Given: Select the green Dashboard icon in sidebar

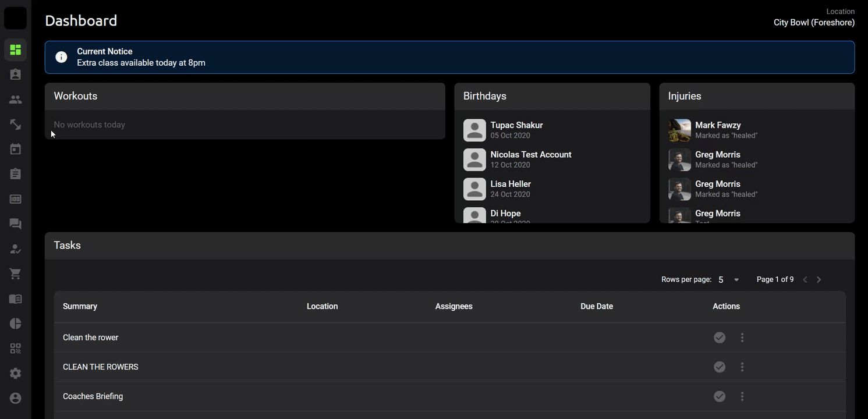Looking at the screenshot, I should tap(15, 50).
